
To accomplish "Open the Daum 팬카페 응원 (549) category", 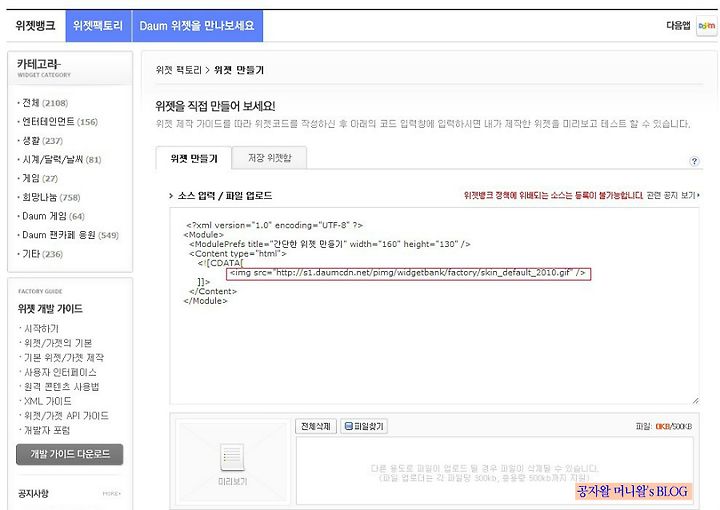I will click(x=70, y=235).
